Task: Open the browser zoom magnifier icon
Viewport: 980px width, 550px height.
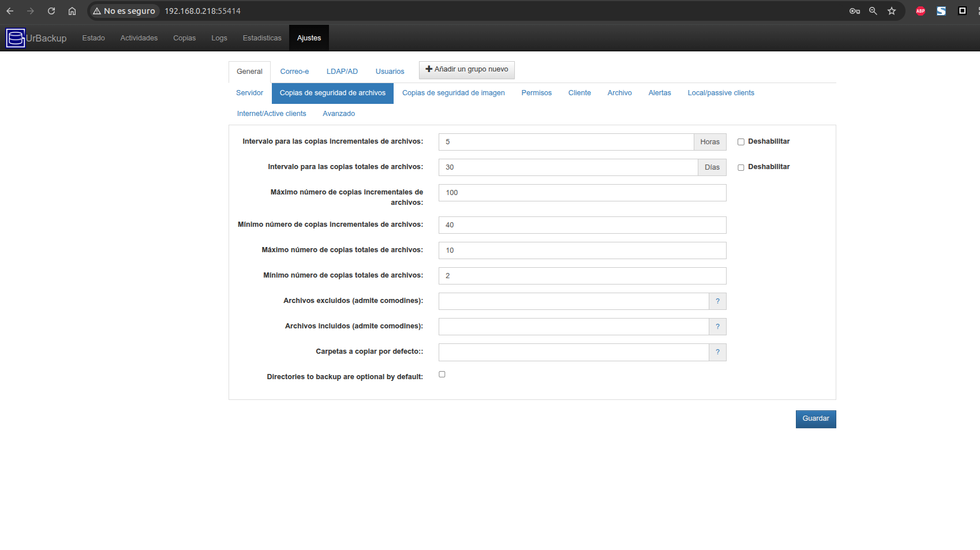Action: [x=873, y=11]
